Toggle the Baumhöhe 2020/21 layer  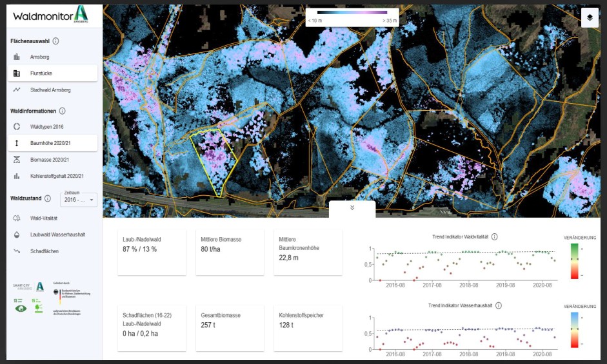click(50, 143)
